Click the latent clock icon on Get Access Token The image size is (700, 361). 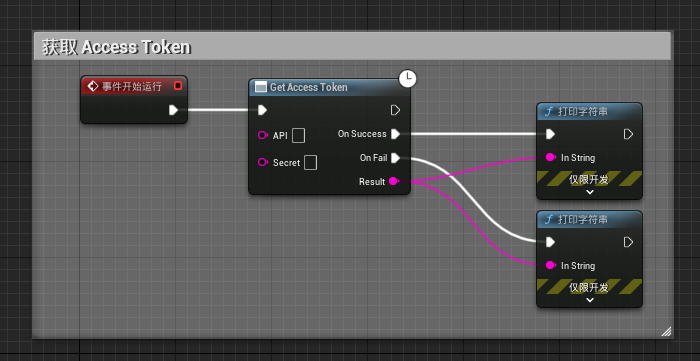407,79
